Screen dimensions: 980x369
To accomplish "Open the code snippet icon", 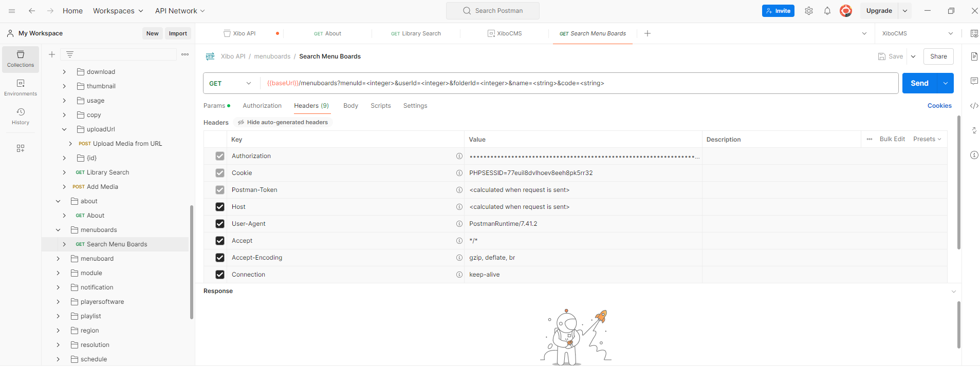I will [x=974, y=106].
